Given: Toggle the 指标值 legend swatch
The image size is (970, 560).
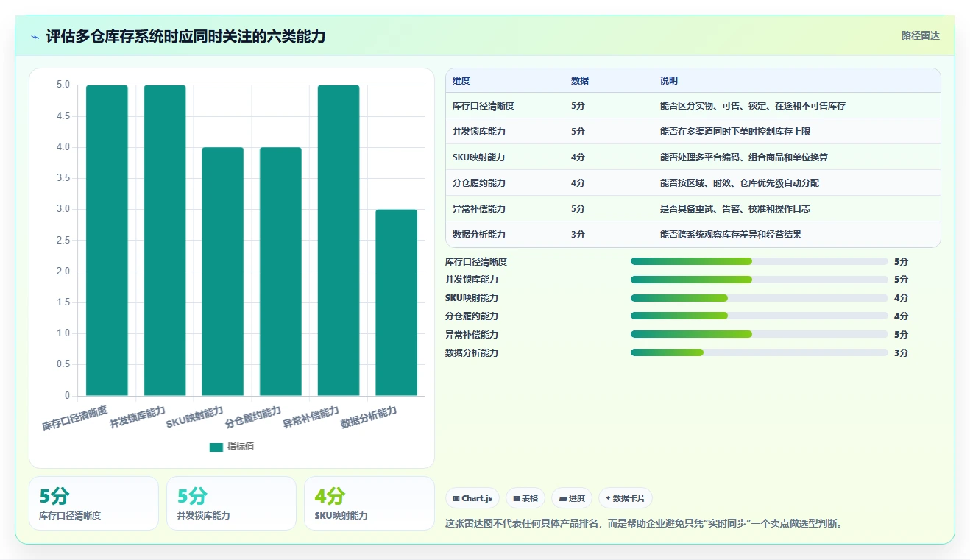Looking at the screenshot, I should pyautogui.click(x=216, y=447).
